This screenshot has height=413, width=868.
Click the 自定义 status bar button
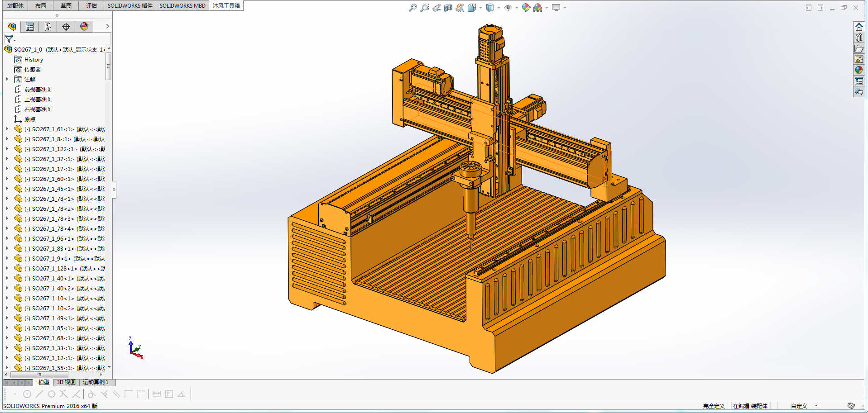click(799, 406)
